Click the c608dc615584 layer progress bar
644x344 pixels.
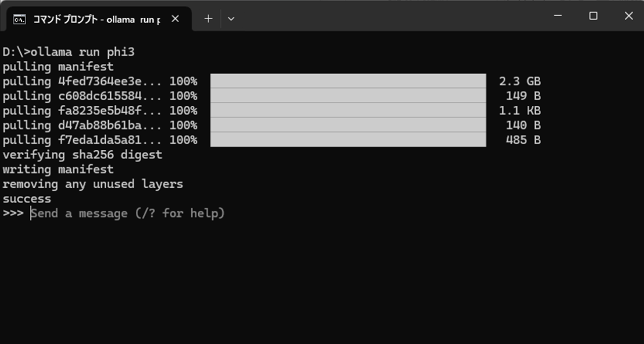click(x=348, y=96)
